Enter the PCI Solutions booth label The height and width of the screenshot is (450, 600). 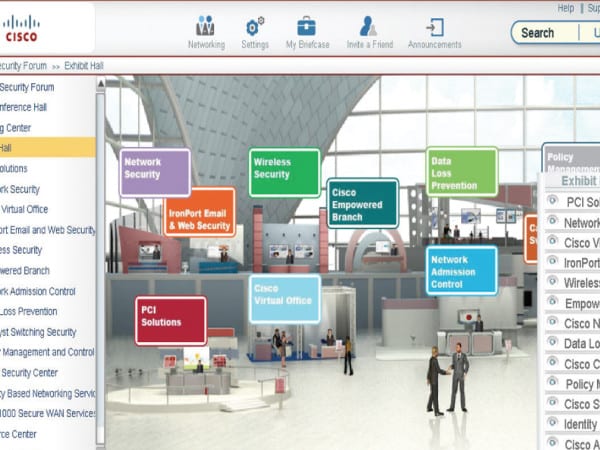171,321
